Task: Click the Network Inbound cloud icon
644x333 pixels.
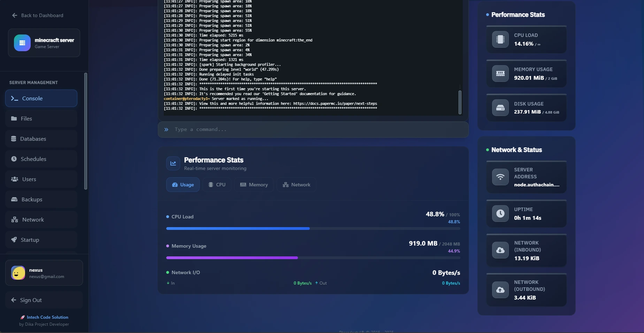Action: (x=500, y=251)
